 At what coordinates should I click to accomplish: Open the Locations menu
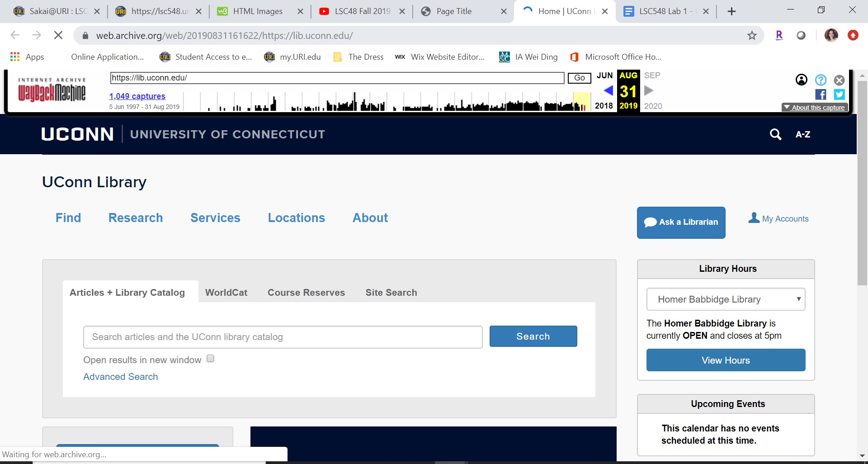297,218
